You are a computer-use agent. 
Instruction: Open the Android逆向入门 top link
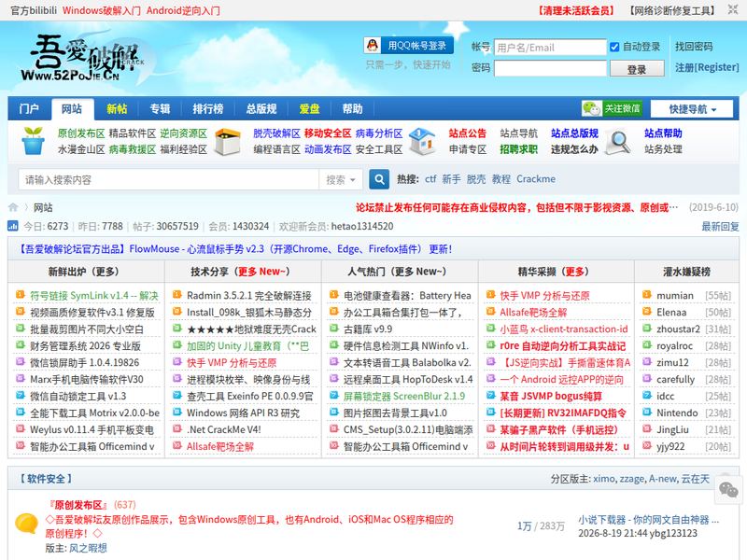183,10
